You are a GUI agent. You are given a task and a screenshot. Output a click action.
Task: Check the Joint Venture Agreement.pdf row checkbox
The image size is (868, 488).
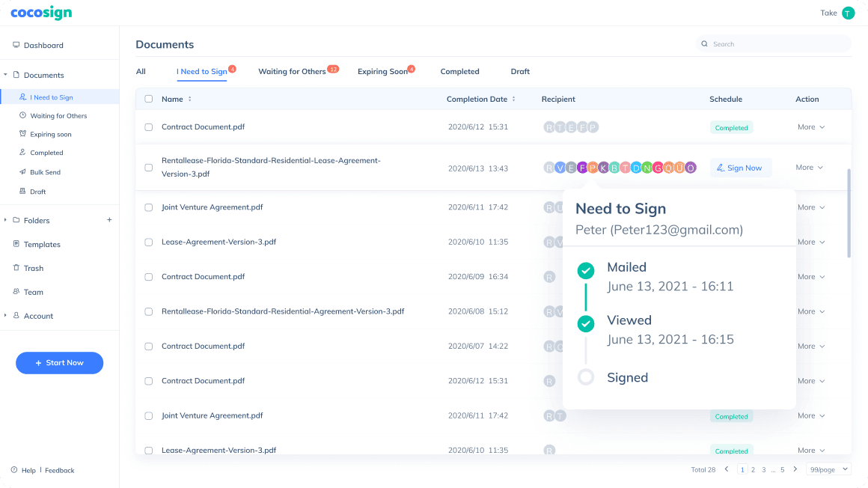[148, 207]
